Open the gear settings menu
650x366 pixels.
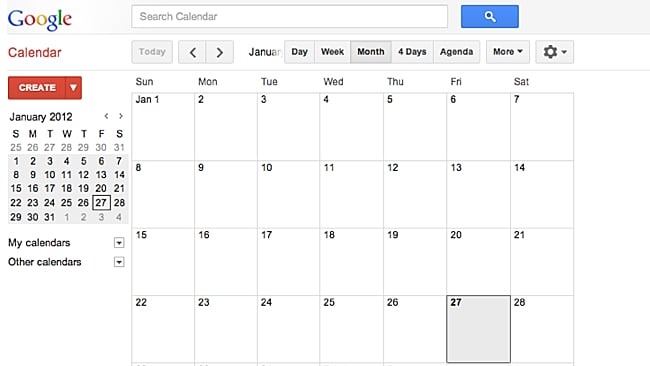pyautogui.click(x=554, y=52)
